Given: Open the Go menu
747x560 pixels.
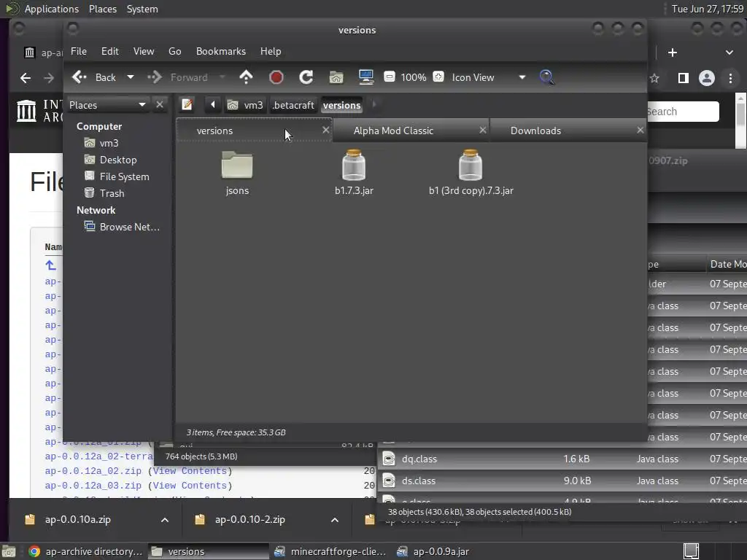Looking at the screenshot, I should [x=175, y=51].
